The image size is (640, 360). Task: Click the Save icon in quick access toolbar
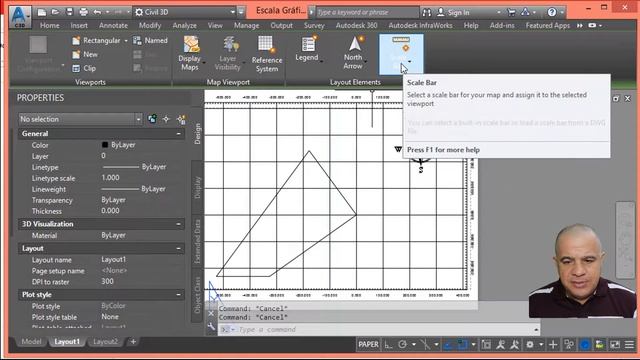pos(69,12)
